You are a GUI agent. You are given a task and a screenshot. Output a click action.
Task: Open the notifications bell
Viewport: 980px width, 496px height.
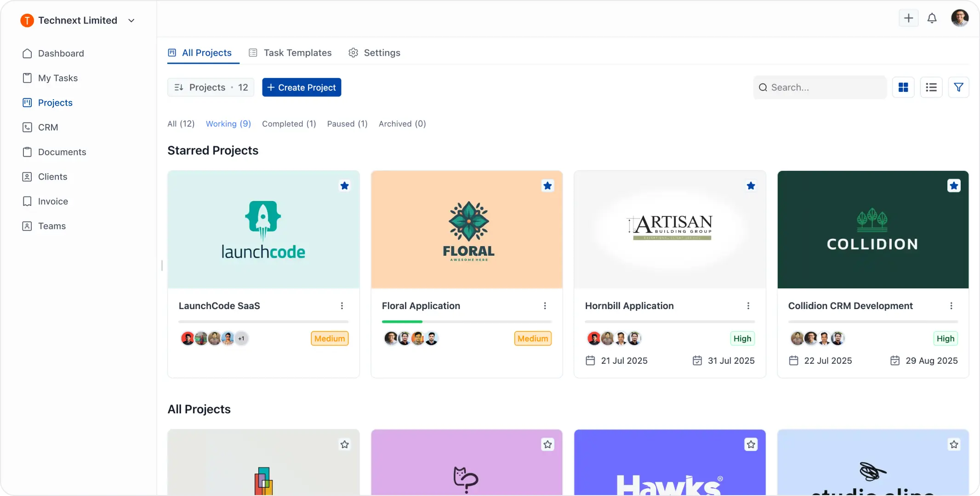pyautogui.click(x=932, y=18)
